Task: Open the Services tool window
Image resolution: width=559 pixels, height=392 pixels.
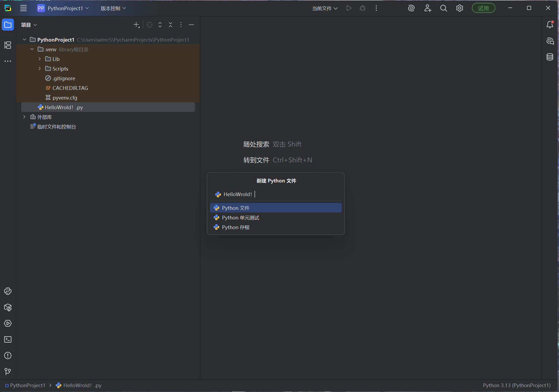Action: (8, 324)
